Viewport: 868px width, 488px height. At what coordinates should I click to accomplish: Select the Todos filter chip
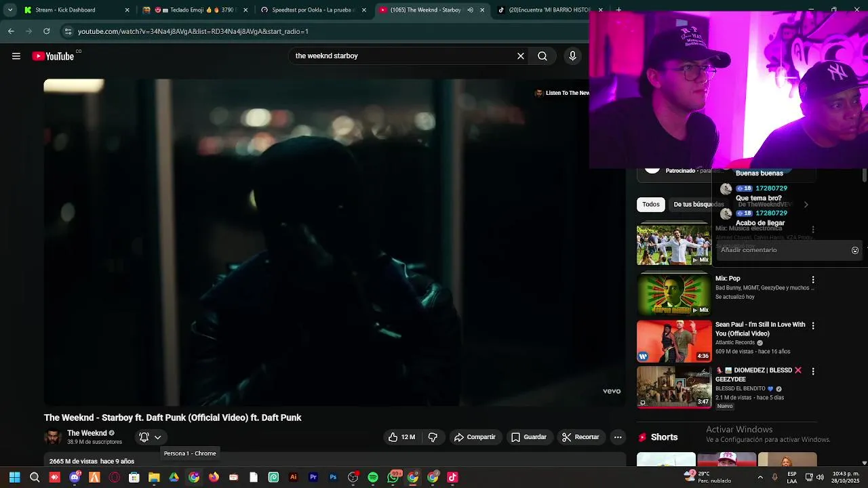point(651,205)
